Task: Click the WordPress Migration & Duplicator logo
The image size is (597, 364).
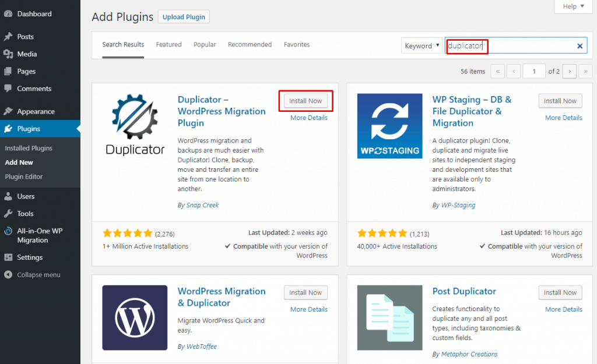Action: (x=135, y=317)
